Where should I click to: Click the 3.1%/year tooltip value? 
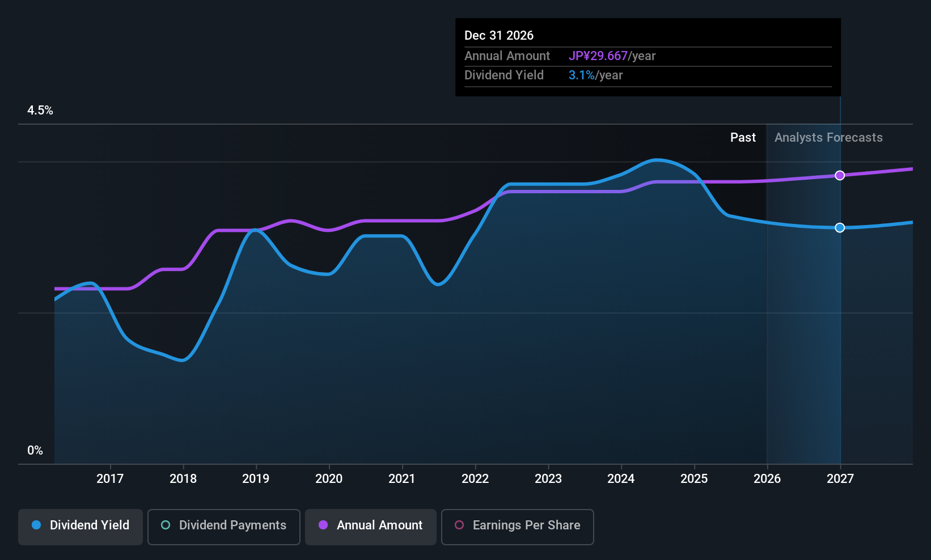tap(595, 75)
